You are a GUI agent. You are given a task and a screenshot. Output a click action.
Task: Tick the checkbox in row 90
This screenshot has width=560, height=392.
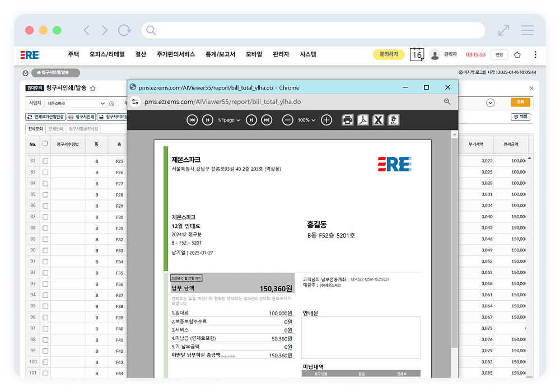pos(45,250)
